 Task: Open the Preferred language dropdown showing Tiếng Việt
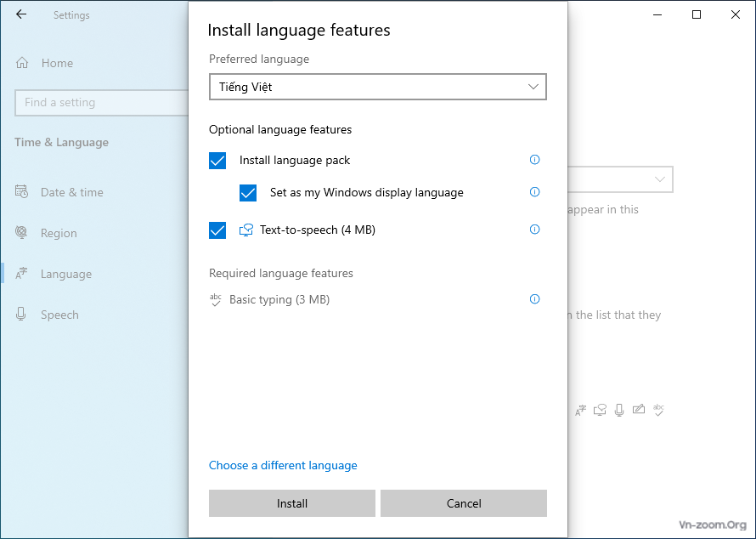378,87
